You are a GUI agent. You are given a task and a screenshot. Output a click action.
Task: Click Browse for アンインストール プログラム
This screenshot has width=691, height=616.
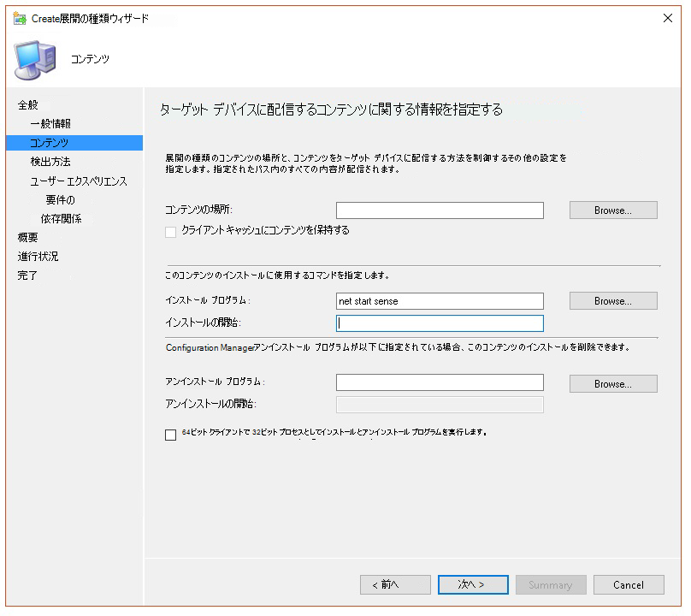coord(613,383)
